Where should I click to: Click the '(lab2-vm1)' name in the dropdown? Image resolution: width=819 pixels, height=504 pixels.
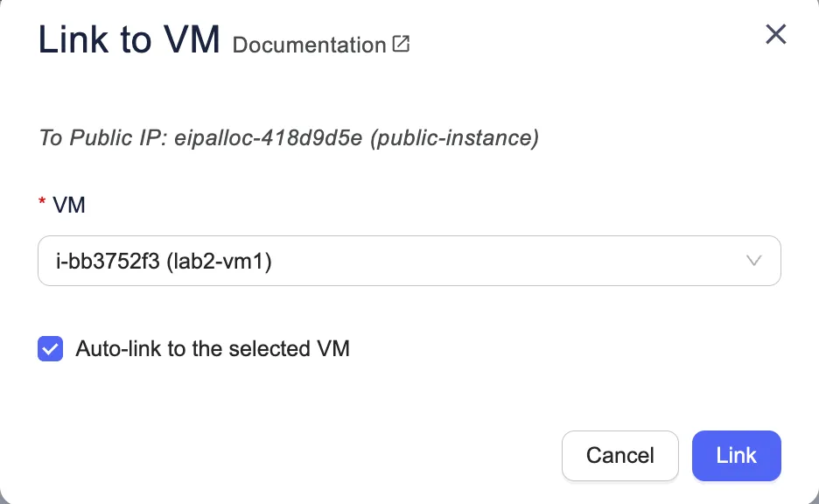219,261
